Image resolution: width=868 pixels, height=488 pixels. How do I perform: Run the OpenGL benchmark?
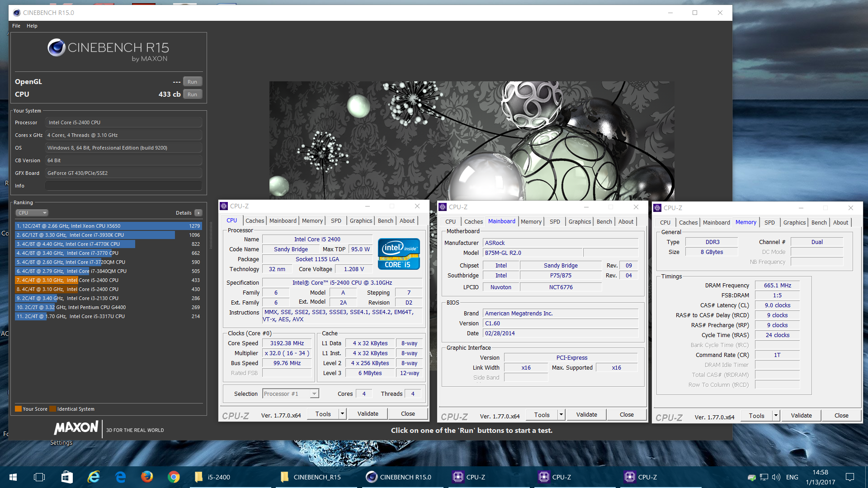click(193, 82)
